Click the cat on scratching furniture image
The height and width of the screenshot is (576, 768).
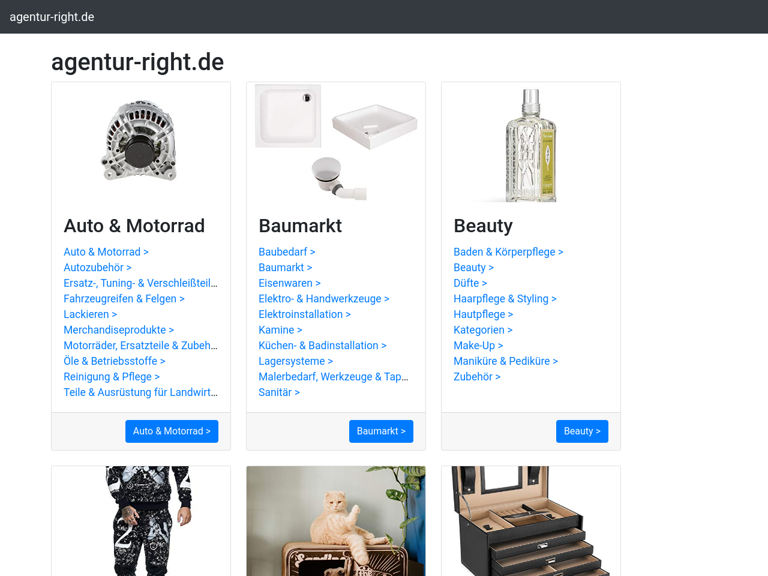(336, 521)
